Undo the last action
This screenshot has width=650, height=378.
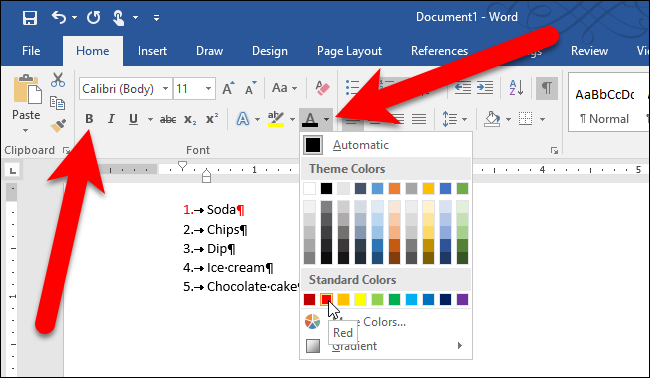pos(59,17)
